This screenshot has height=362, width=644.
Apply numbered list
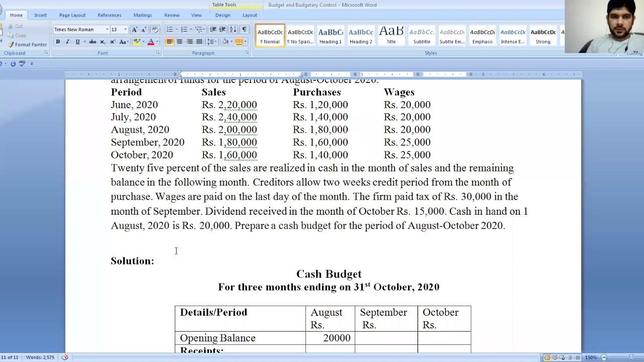pos(184,30)
